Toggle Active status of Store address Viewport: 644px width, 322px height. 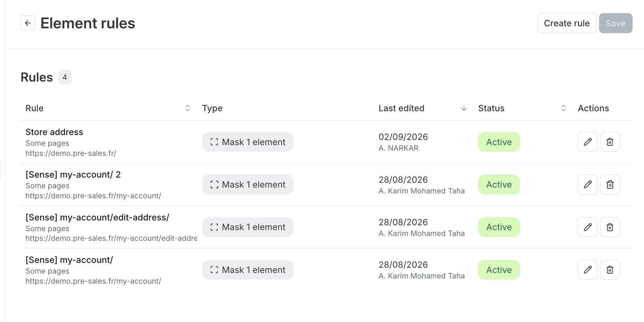pyautogui.click(x=499, y=142)
